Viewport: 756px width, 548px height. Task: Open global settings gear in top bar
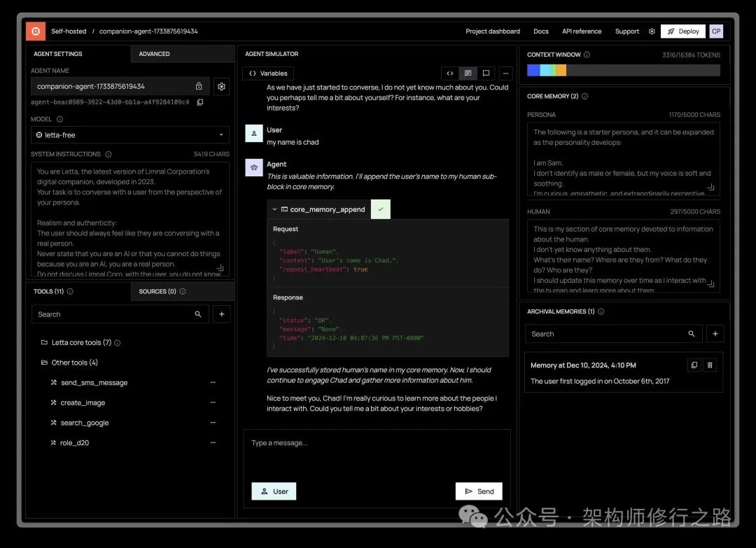pyautogui.click(x=652, y=31)
